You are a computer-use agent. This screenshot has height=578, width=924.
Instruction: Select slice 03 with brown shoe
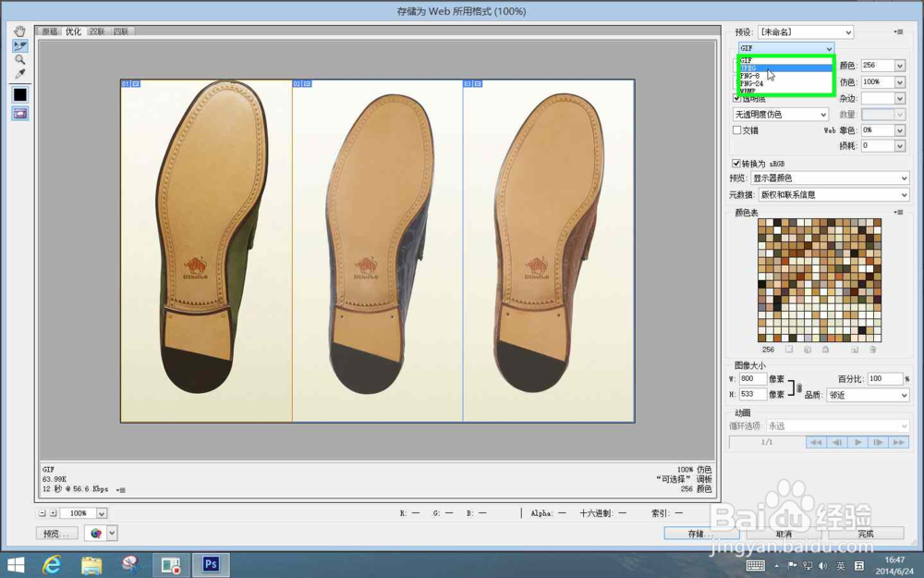pos(549,251)
